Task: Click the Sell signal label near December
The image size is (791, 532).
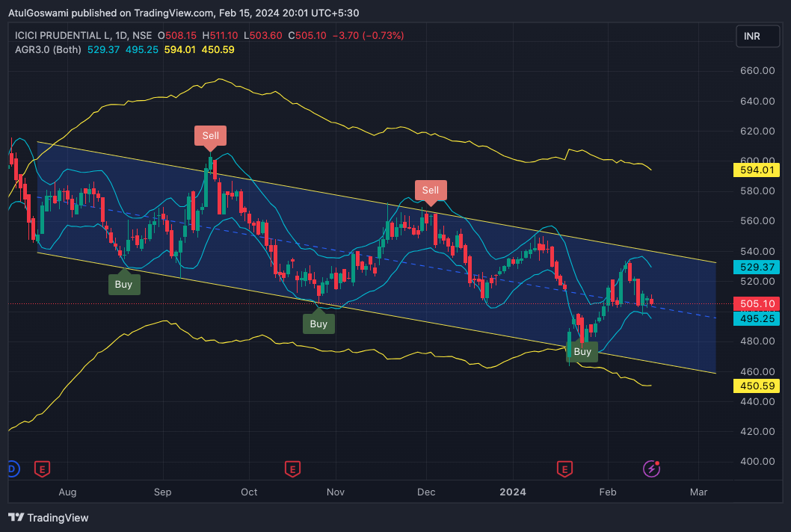Action: 431,190
